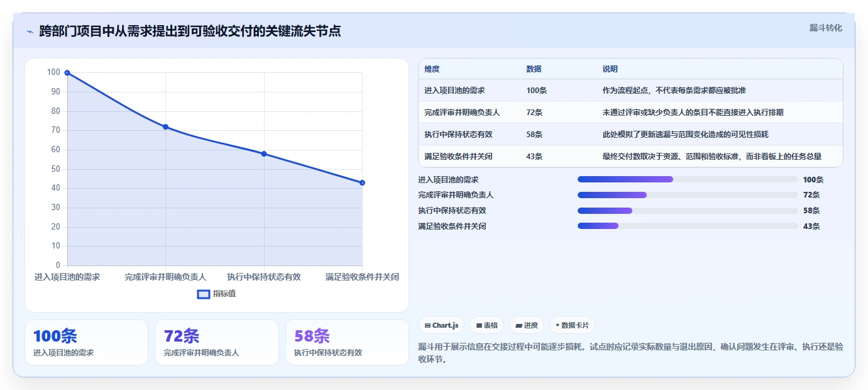Click the 完成评审并明确负责人 progress bar

click(688, 195)
